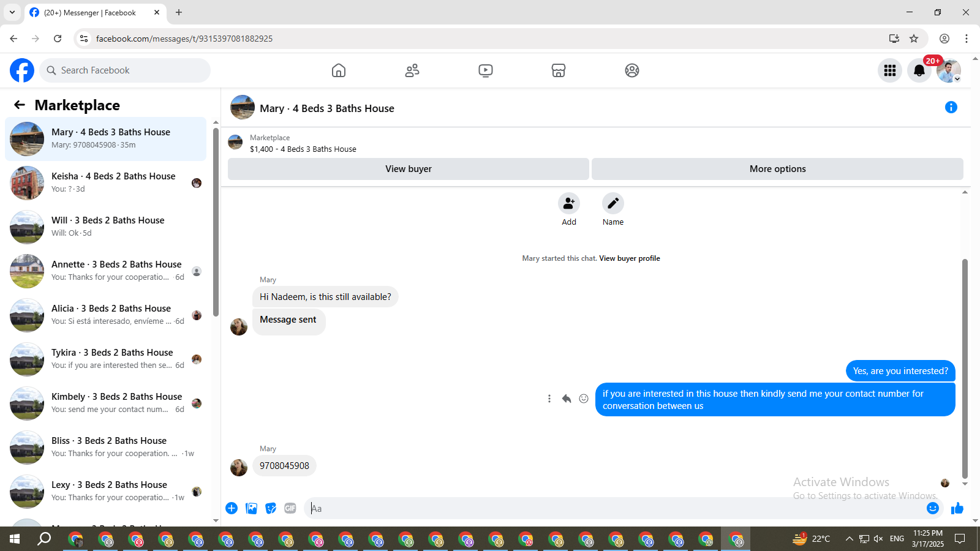
Task: Open the Video (Watch) icon
Action: click(485, 70)
